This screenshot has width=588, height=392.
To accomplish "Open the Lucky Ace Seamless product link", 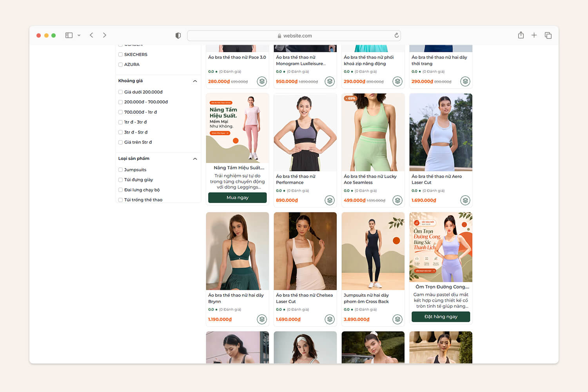I will (x=370, y=180).
